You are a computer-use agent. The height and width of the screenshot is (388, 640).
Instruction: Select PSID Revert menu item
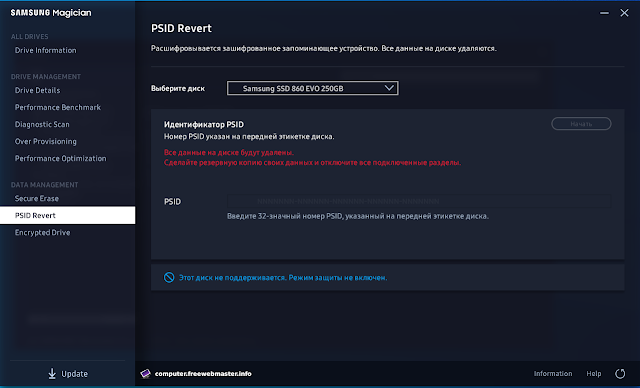67,215
